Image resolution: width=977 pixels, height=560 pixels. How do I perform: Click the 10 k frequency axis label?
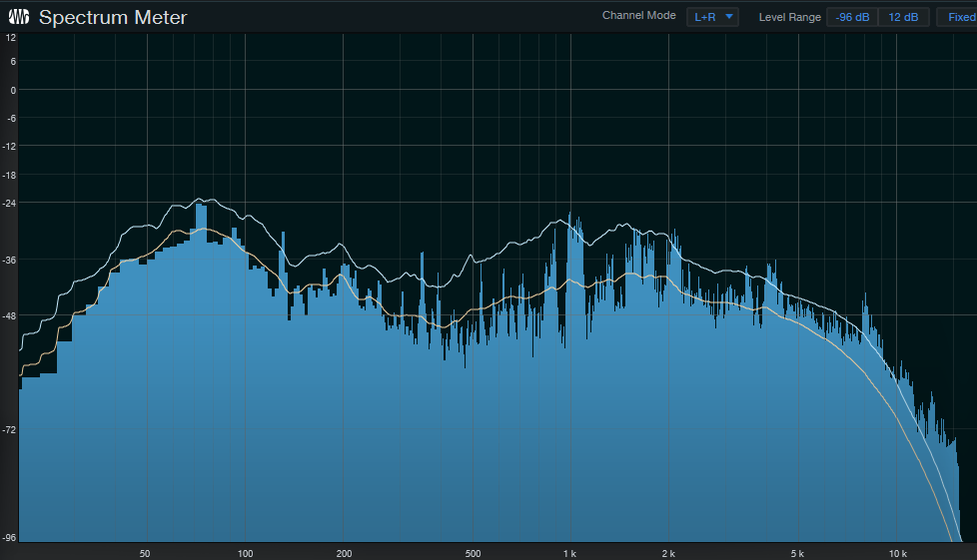pyautogui.click(x=897, y=553)
